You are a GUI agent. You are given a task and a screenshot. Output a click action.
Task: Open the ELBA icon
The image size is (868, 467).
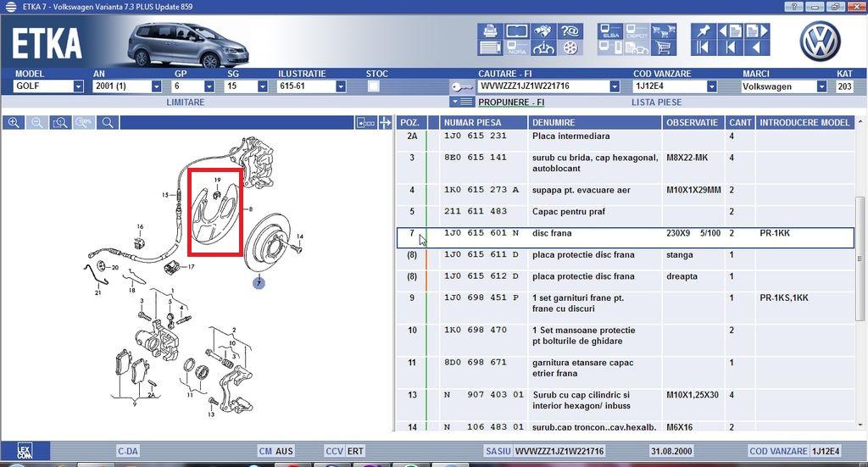(610, 31)
